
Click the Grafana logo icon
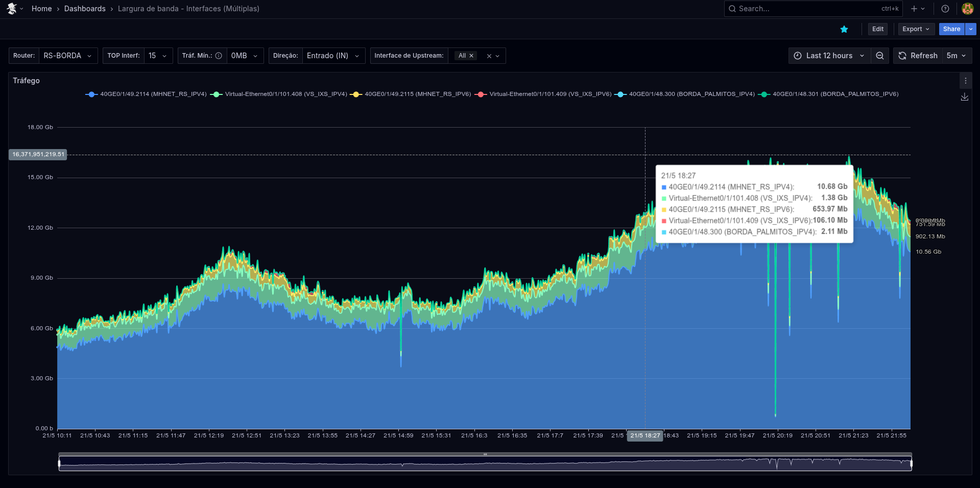(x=12, y=9)
